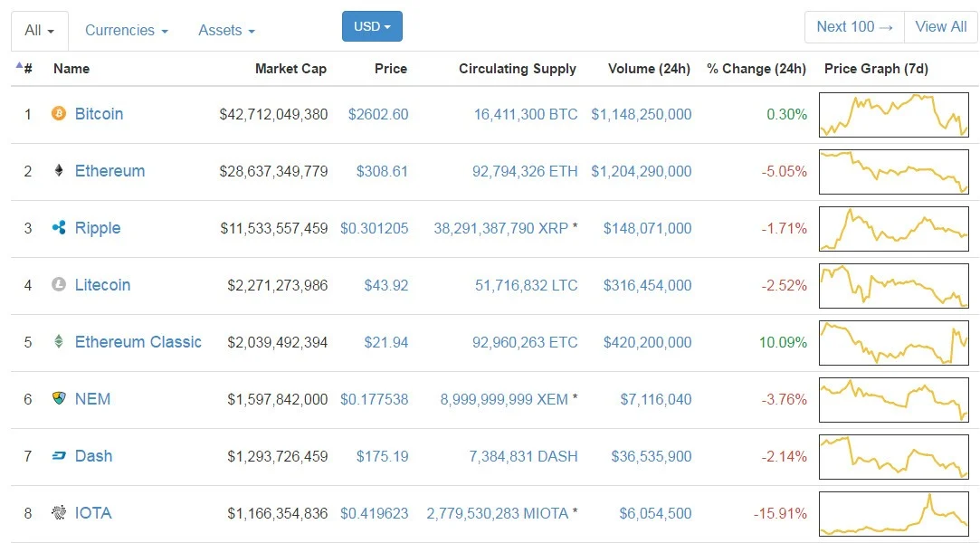
Task: Open Litecoin's 24h volume link
Action: tap(649, 285)
